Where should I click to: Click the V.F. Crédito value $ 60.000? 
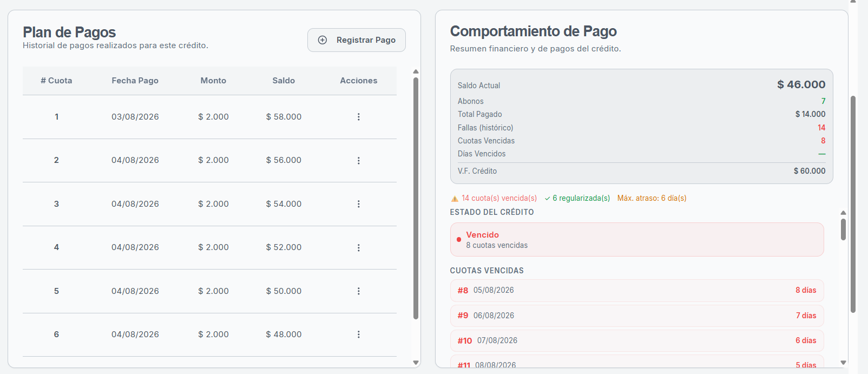click(810, 171)
